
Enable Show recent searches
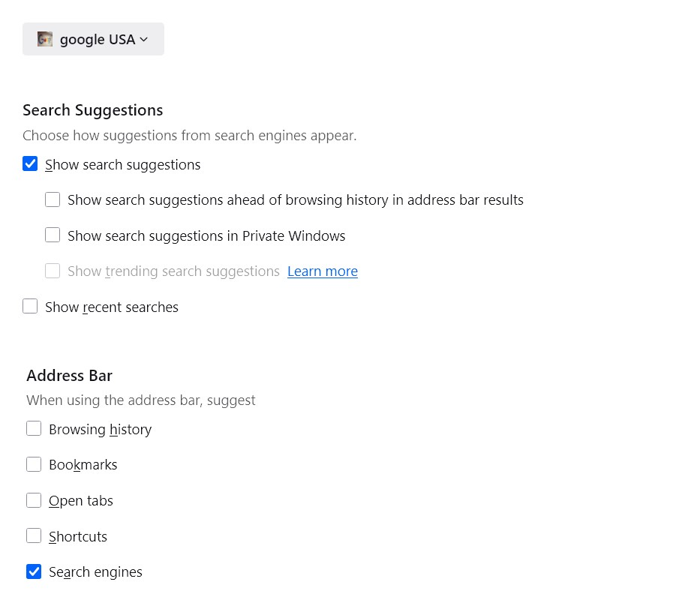pos(30,307)
